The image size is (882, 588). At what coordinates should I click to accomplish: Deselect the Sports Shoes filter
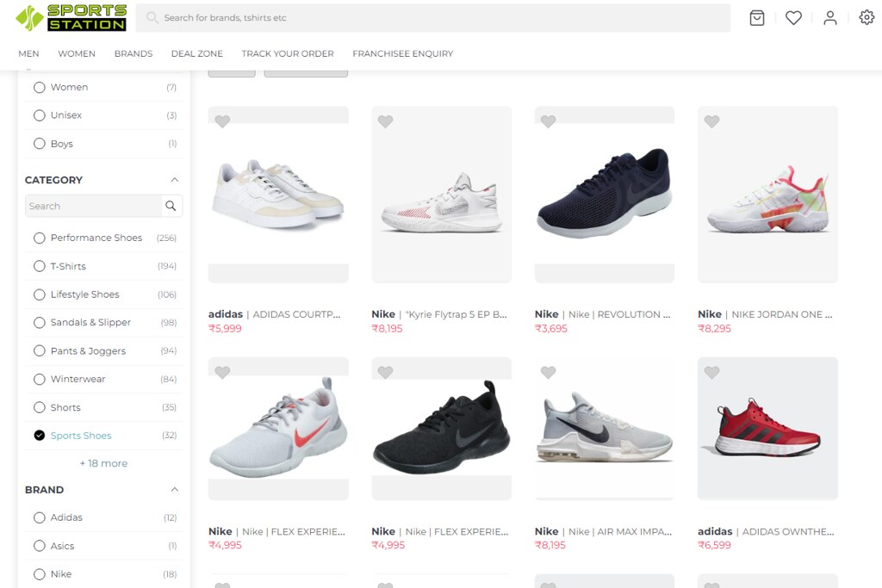click(x=39, y=436)
